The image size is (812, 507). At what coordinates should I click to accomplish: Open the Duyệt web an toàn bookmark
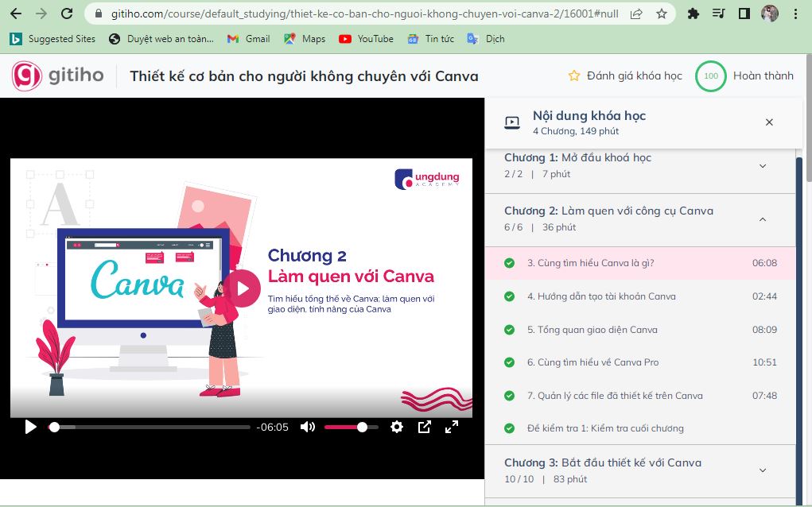[161, 39]
